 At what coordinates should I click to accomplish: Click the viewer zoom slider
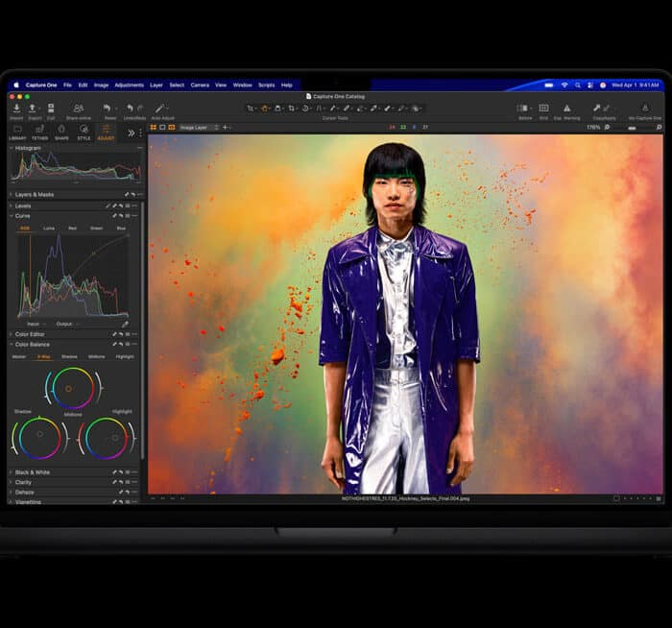[632, 128]
